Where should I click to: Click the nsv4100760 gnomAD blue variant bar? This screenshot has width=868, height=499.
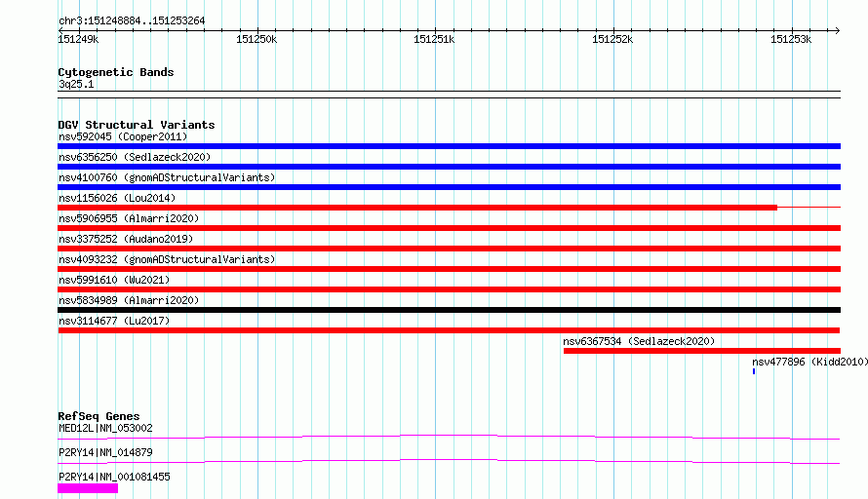(x=449, y=187)
